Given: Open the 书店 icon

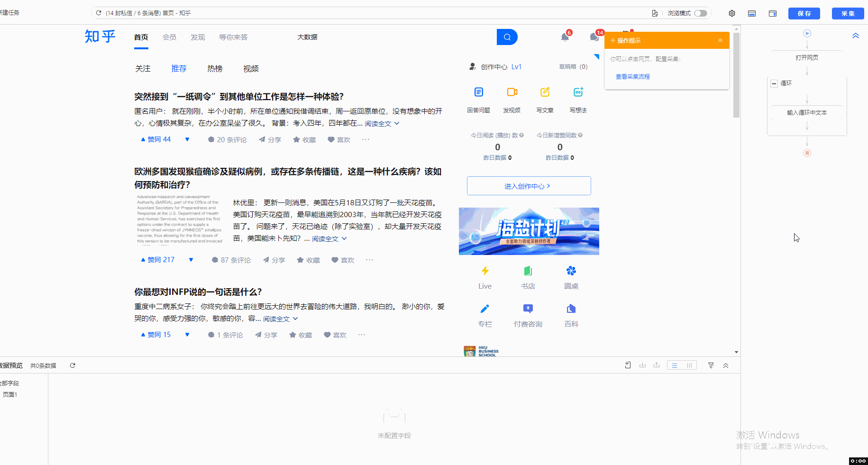Looking at the screenshot, I should tap(528, 271).
